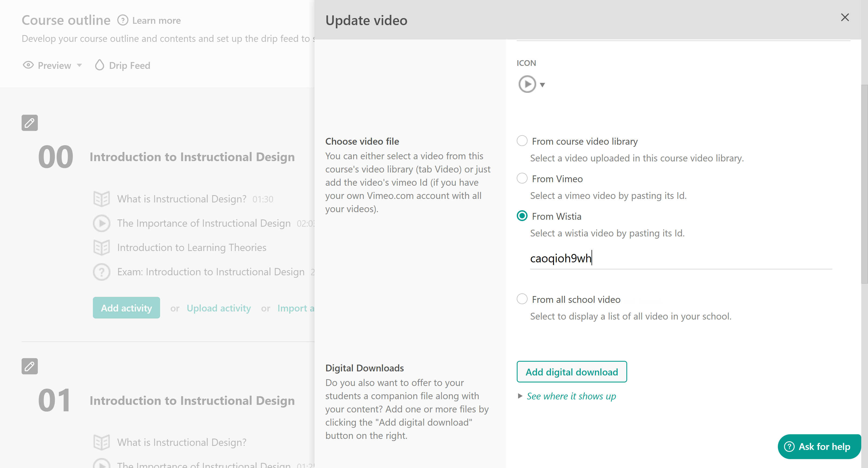Click the play icon under ICON label
Screen dimensions: 868x468
click(527, 84)
